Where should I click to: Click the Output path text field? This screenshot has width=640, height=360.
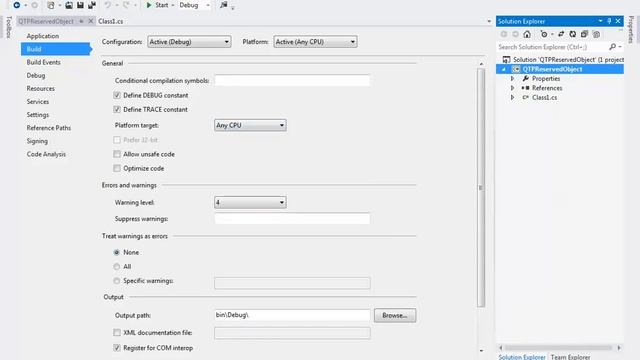(x=292, y=315)
